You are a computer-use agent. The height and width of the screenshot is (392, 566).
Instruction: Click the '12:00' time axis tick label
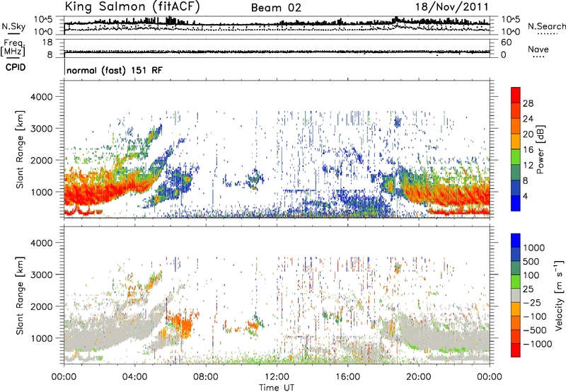[x=277, y=377]
